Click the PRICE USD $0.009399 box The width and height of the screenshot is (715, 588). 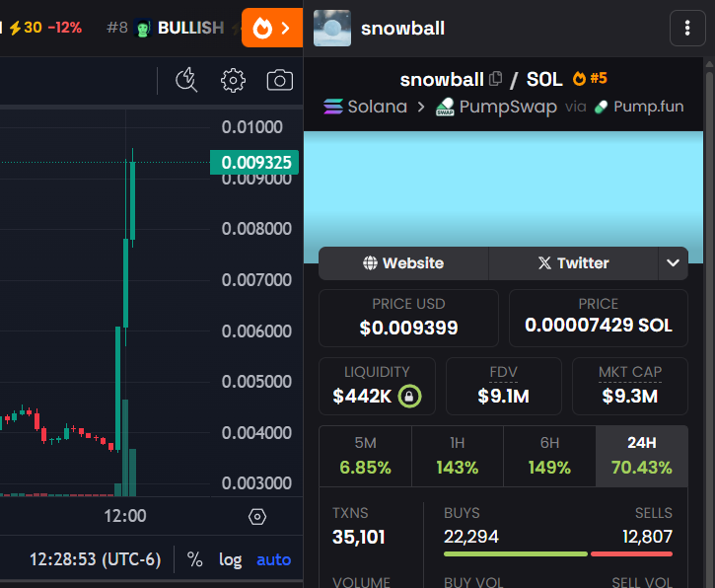(x=408, y=318)
